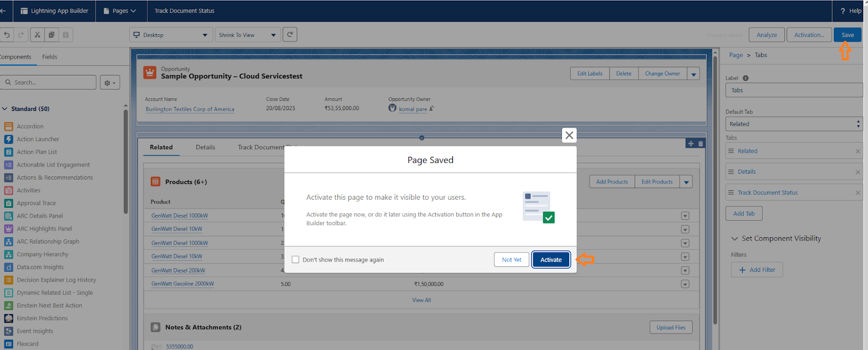
Task: Open the Default Tab selector
Action: (x=794, y=124)
